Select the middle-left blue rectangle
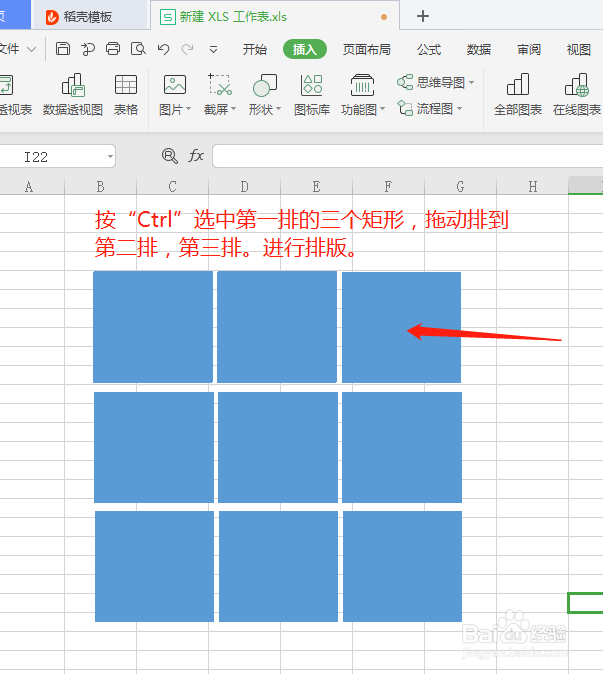 click(x=154, y=447)
